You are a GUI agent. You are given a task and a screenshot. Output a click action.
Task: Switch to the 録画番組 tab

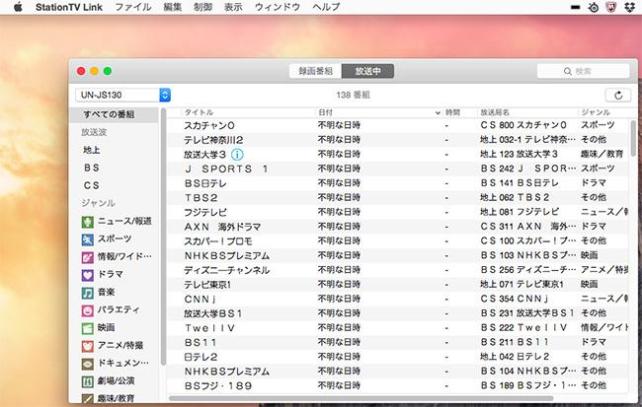pyautogui.click(x=315, y=71)
